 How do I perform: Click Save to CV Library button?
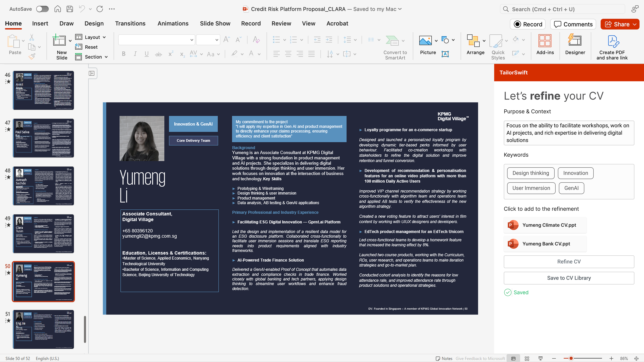pyautogui.click(x=569, y=278)
